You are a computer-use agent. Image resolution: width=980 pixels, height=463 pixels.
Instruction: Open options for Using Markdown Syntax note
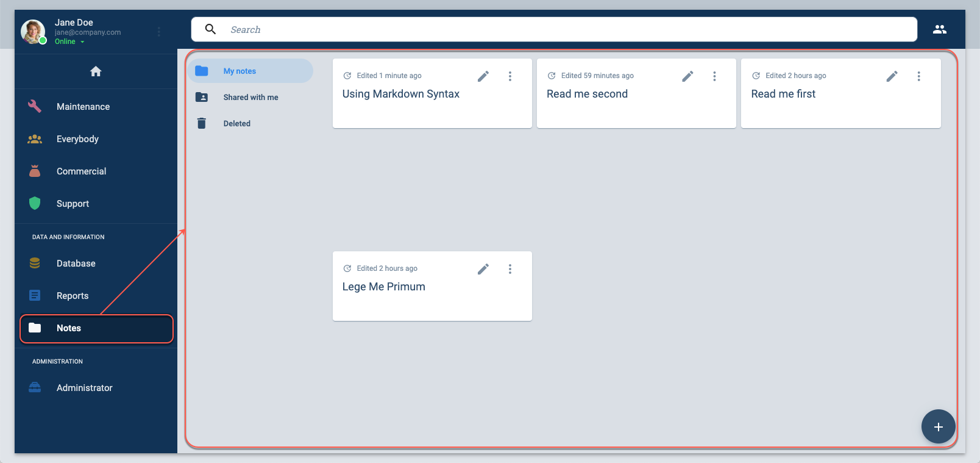click(x=510, y=76)
